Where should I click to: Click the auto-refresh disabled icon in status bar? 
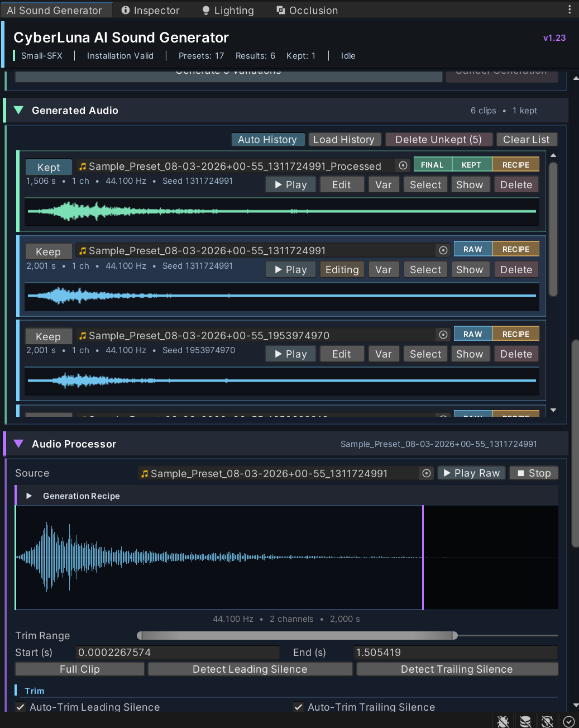[547, 721]
